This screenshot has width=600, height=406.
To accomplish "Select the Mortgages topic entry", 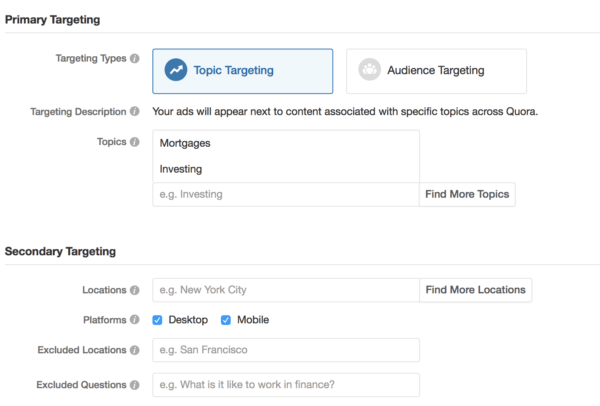I will click(185, 143).
